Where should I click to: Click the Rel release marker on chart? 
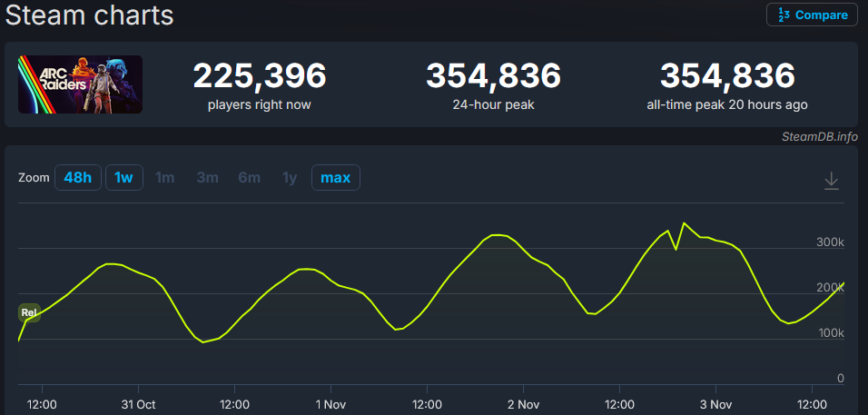click(29, 312)
